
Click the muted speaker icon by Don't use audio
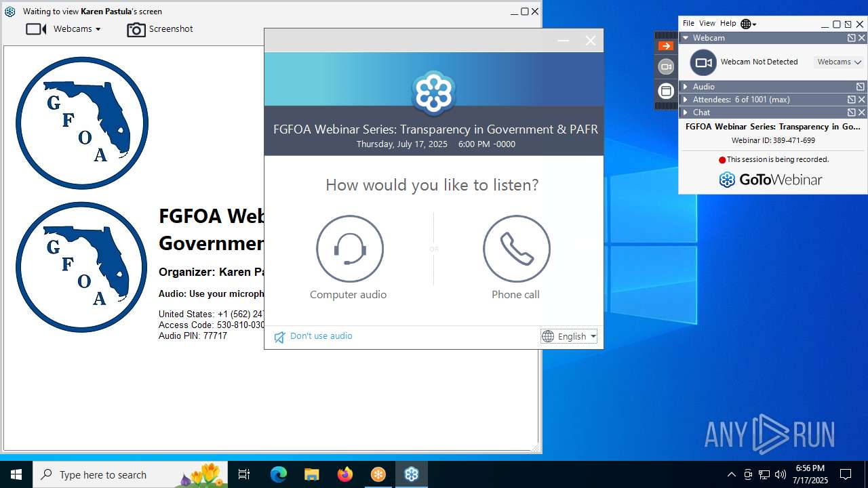click(279, 337)
